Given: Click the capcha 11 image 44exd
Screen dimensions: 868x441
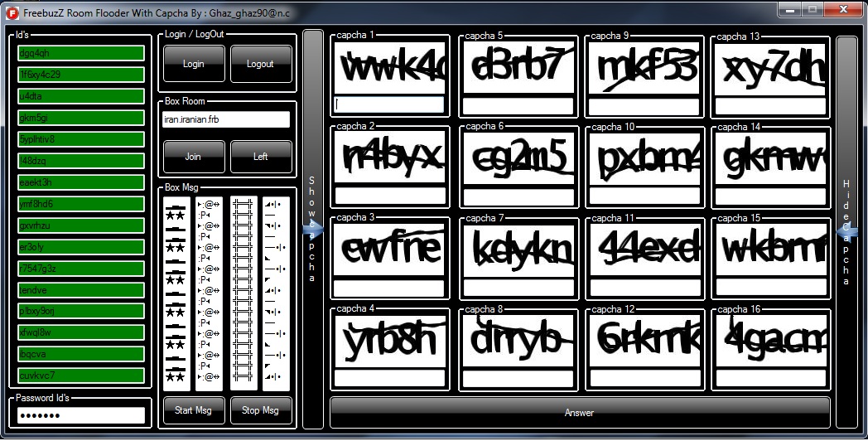Looking at the screenshot, I should coord(645,251).
